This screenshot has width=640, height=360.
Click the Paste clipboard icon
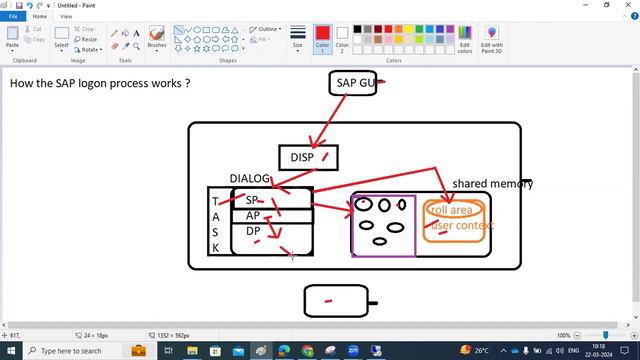(13, 33)
